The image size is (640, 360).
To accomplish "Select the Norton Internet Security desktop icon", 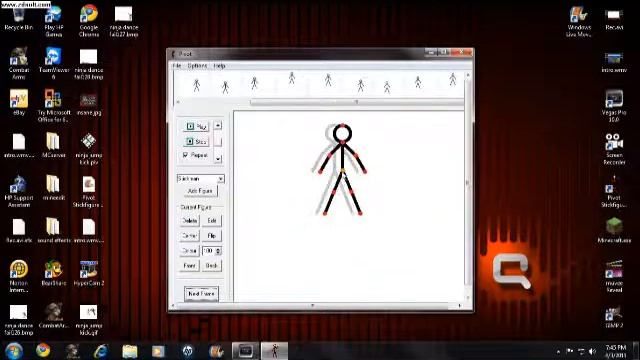I will 19,276.
